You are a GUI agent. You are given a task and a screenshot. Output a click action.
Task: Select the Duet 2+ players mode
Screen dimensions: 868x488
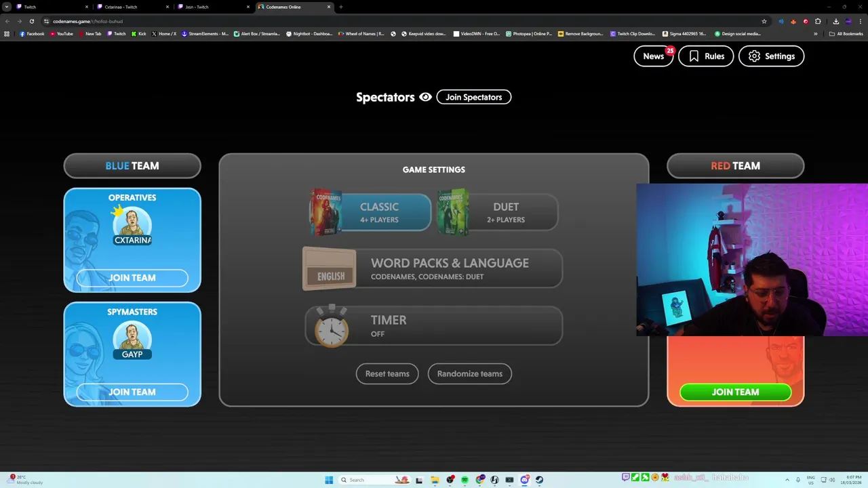point(498,212)
